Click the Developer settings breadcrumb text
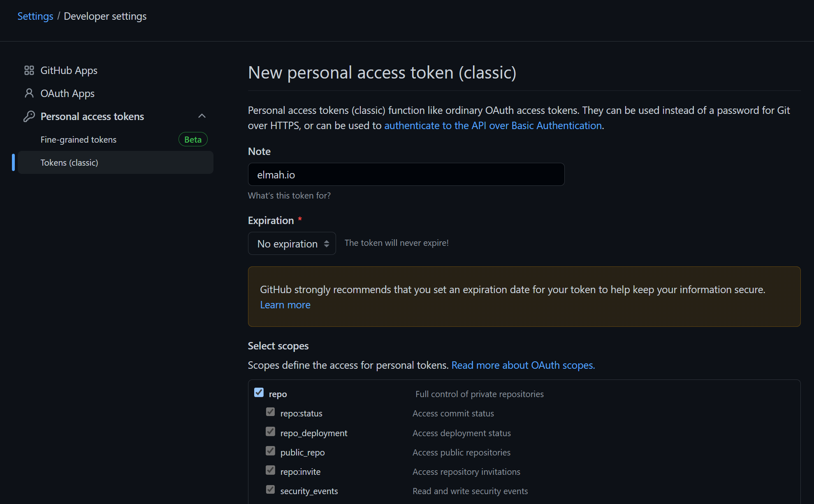 pyautogui.click(x=105, y=16)
